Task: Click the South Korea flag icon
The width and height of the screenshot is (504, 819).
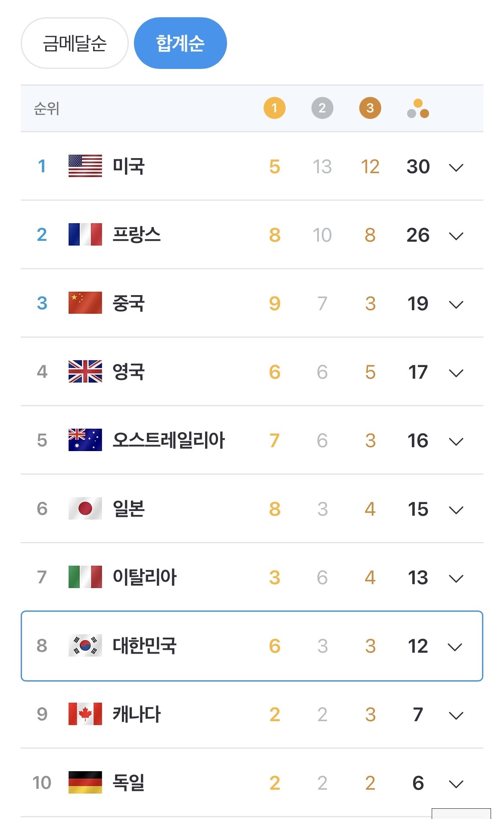Action: [x=85, y=645]
